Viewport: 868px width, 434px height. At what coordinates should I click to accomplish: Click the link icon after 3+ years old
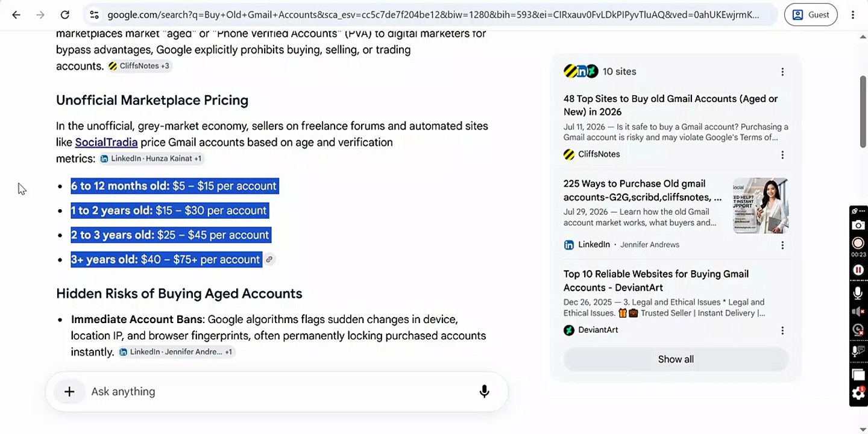coord(269,260)
